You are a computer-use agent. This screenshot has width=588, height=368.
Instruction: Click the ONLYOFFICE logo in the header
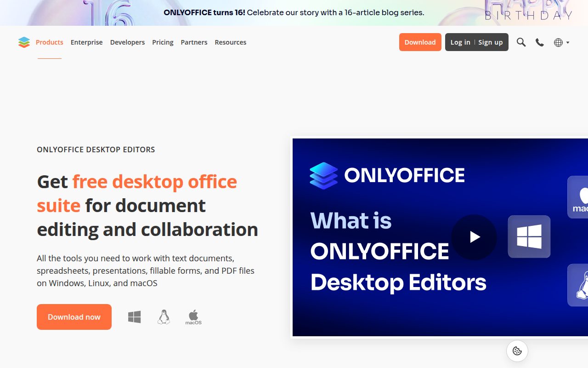click(x=24, y=42)
